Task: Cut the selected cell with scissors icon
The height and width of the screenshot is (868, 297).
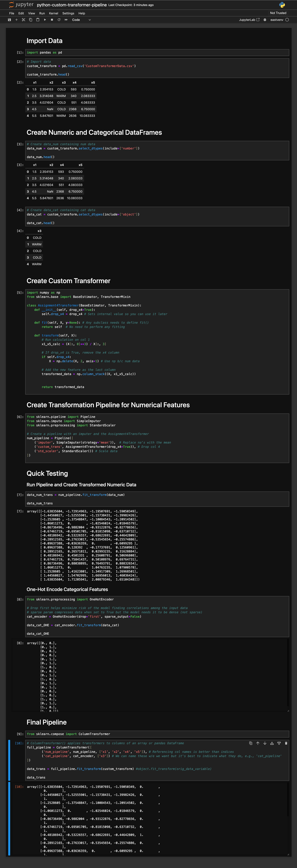Action: point(24,20)
